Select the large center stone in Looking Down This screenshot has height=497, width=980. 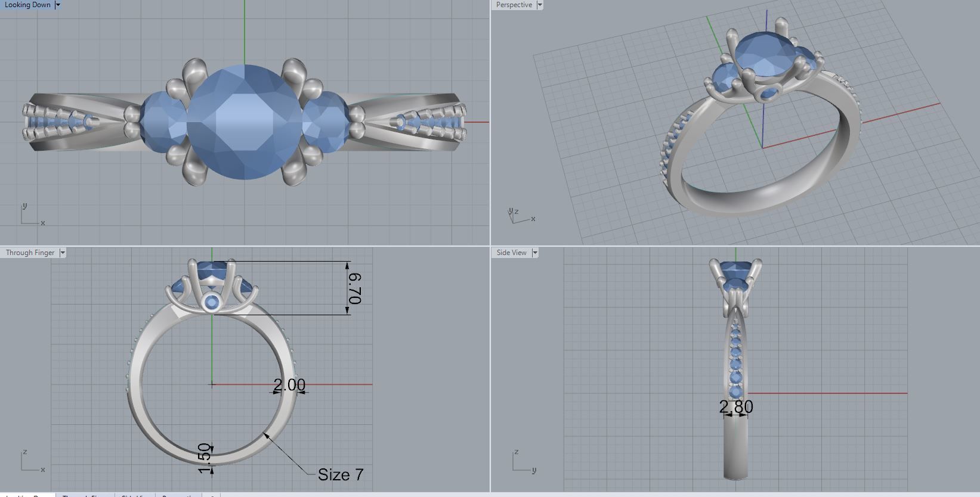click(x=246, y=122)
